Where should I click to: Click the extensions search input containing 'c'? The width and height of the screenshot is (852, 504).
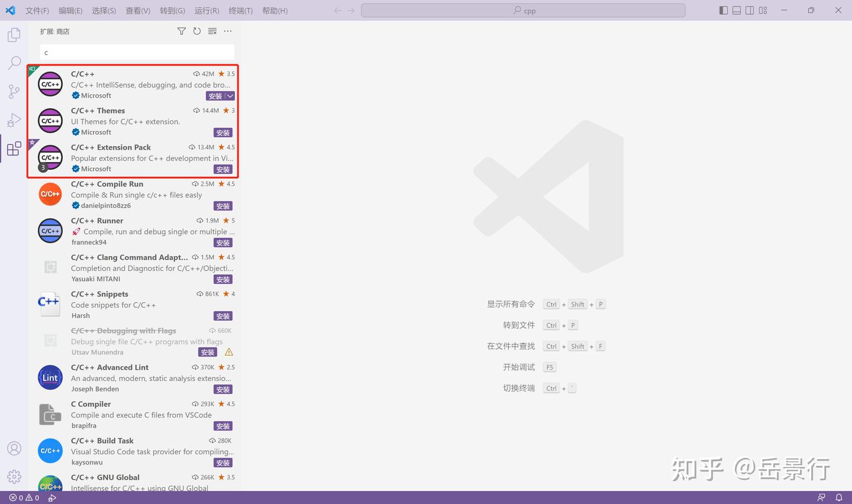pos(136,52)
